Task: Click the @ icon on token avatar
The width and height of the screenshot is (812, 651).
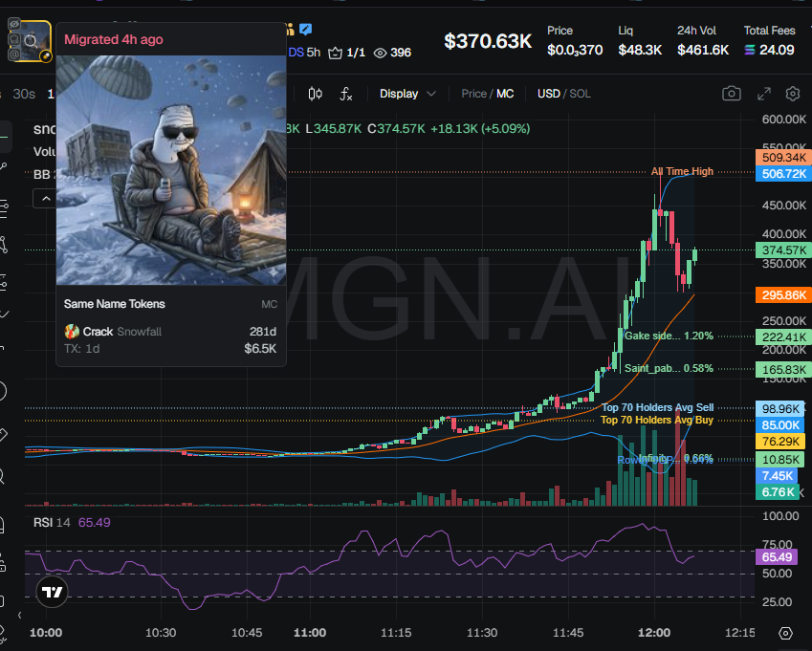Action: [x=14, y=53]
